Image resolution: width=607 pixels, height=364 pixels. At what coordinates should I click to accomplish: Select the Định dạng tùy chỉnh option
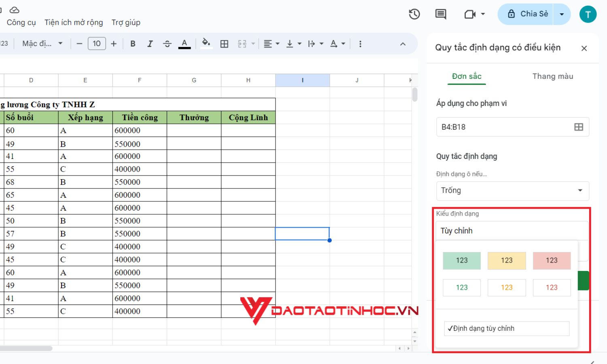(x=507, y=328)
